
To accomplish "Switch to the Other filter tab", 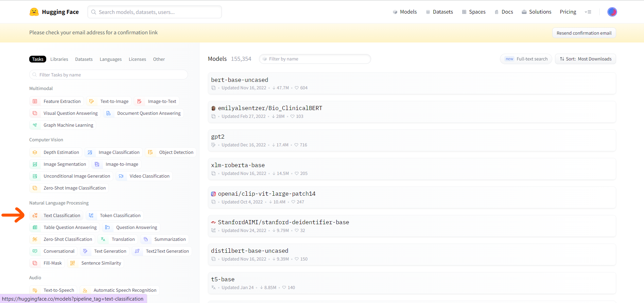I will (159, 59).
